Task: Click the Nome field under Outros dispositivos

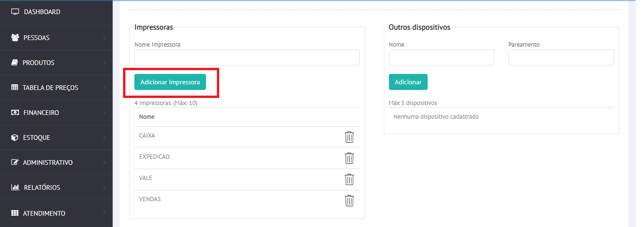Action: pos(441,57)
